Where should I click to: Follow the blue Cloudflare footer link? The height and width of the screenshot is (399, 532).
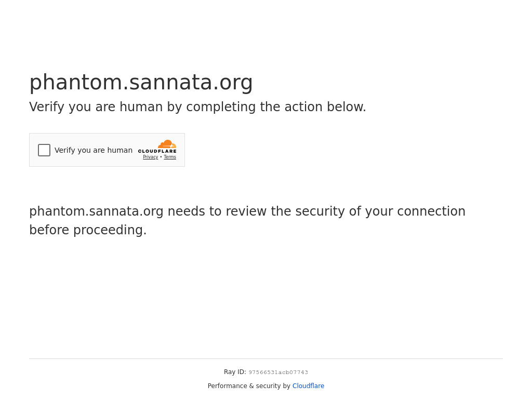(x=308, y=386)
